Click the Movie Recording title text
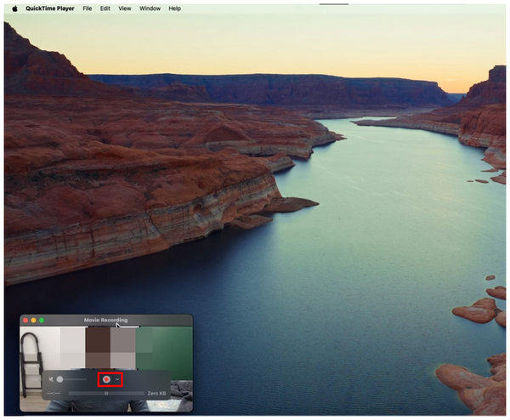The height and width of the screenshot is (420, 510). click(x=105, y=321)
